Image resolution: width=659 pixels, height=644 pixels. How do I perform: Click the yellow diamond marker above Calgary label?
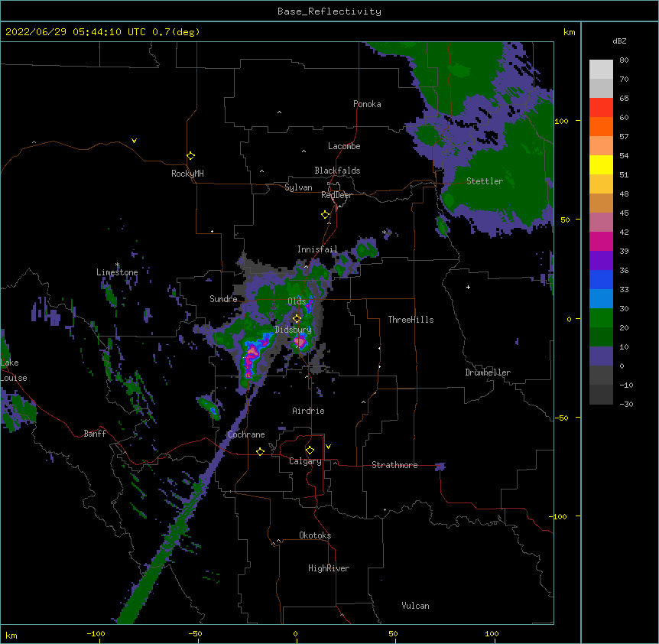[310, 450]
